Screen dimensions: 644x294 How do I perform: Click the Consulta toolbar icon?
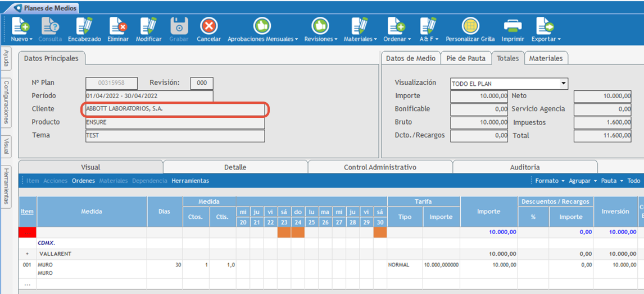point(50,26)
